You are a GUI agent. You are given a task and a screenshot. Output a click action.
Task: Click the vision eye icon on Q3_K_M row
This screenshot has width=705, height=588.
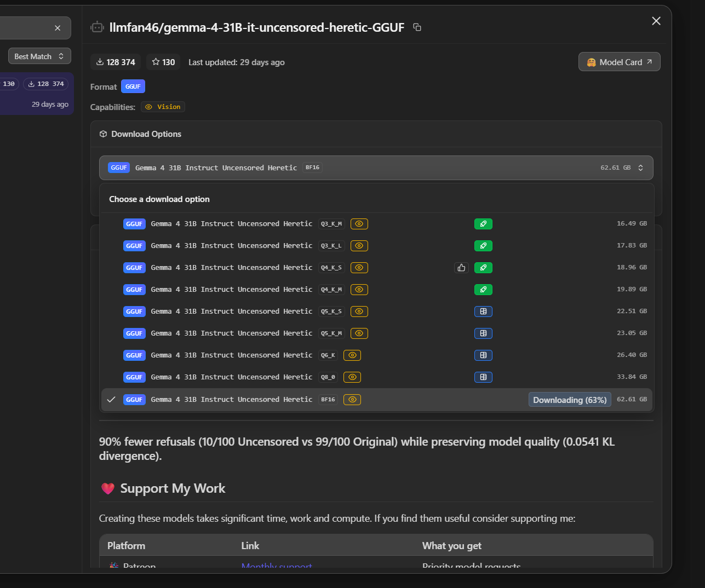359,224
